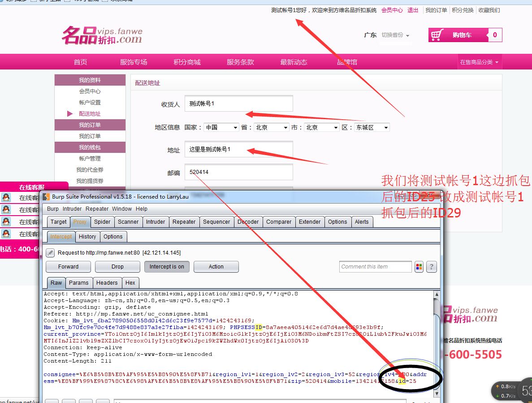This screenshot has height=403, width=532.
Task: Open the 区 district dropdown
Action: 372,128
